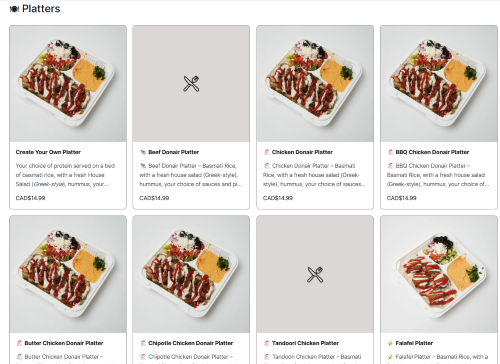Open the Create Your Own Platter photo
The width and height of the screenshot is (500, 364).
pyautogui.click(x=68, y=84)
